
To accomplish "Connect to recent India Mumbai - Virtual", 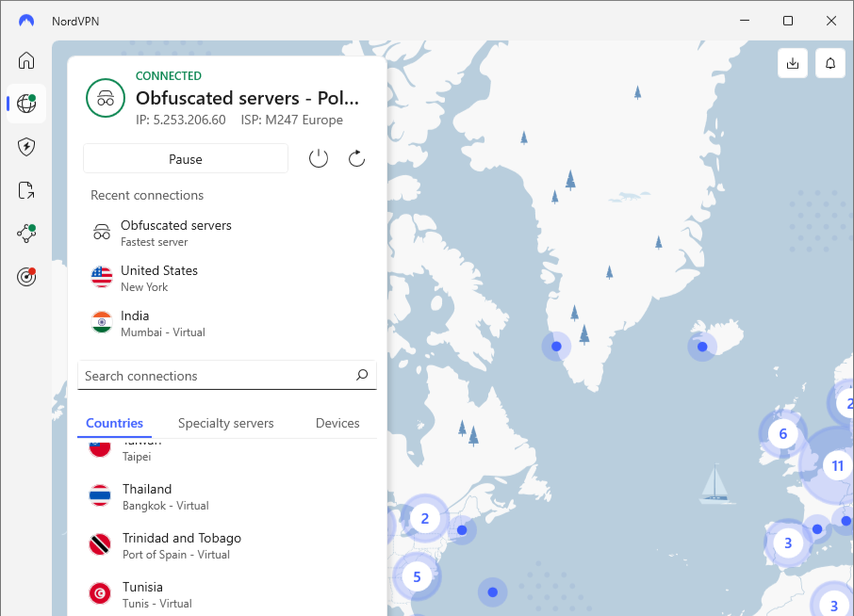I will (227, 323).
